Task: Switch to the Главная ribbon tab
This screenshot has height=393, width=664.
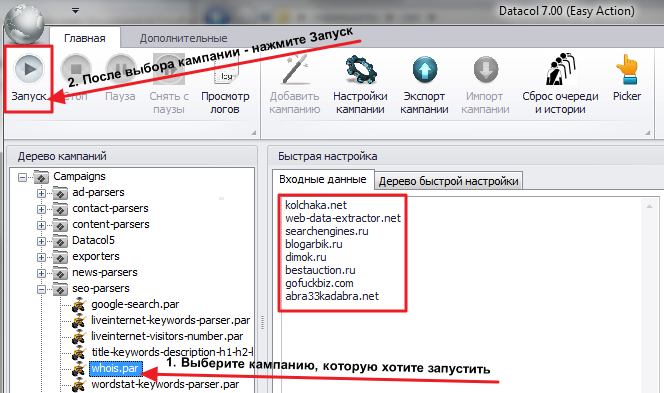Action: pos(85,38)
